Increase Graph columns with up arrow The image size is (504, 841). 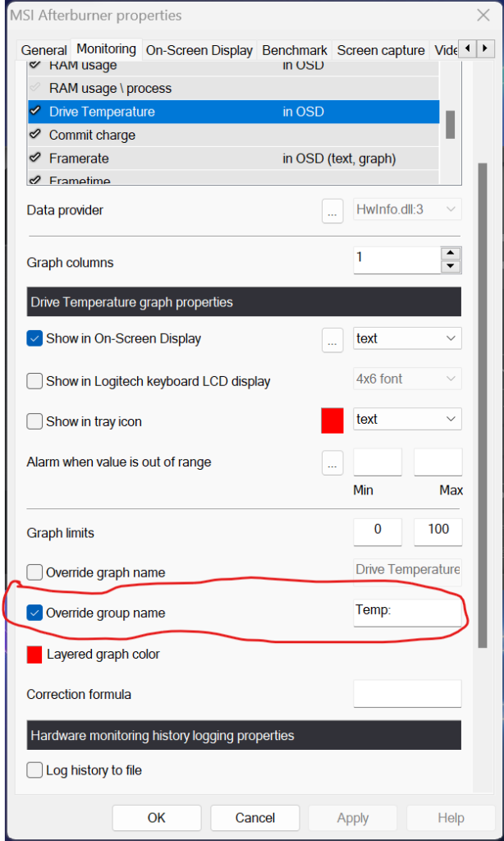[x=451, y=253]
